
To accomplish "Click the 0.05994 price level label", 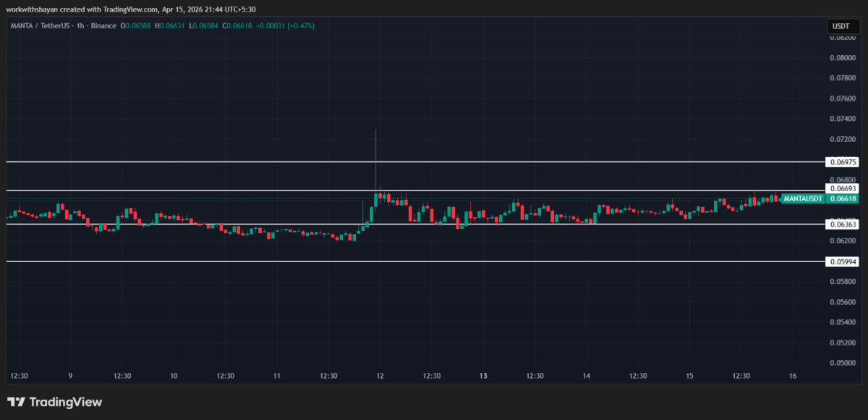I will (843, 261).
